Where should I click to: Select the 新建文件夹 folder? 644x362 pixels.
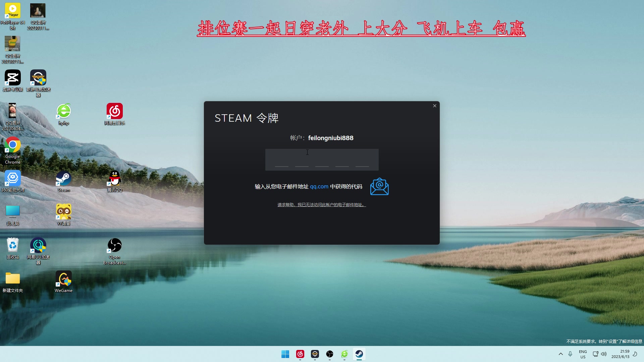pyautogui.click(x=13, y=282)
